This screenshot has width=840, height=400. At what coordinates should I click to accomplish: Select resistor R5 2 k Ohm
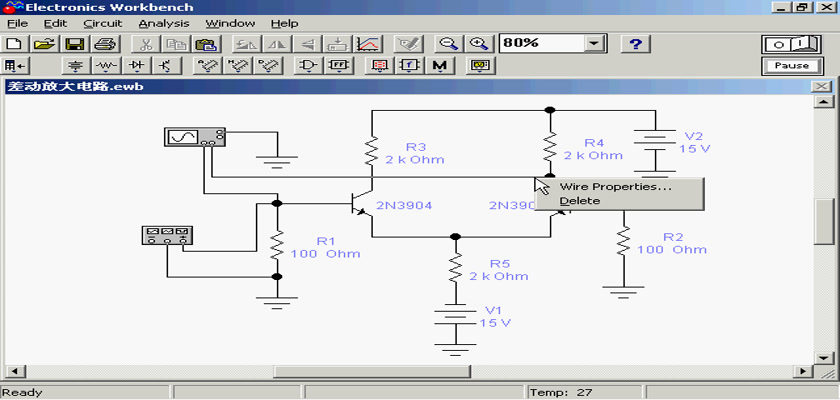pyautogui.click(x=455, y=269)
